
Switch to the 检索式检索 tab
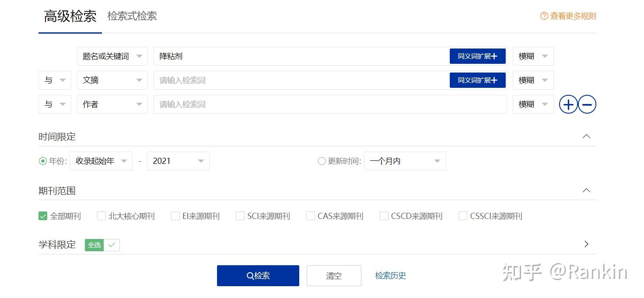click(x=132, y=16)
